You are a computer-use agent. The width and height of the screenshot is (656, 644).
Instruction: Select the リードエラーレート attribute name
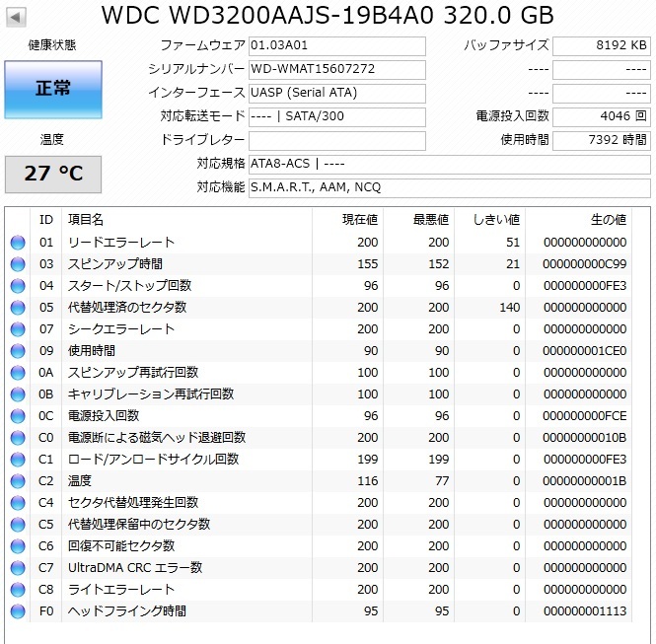[x=121, y=243]
